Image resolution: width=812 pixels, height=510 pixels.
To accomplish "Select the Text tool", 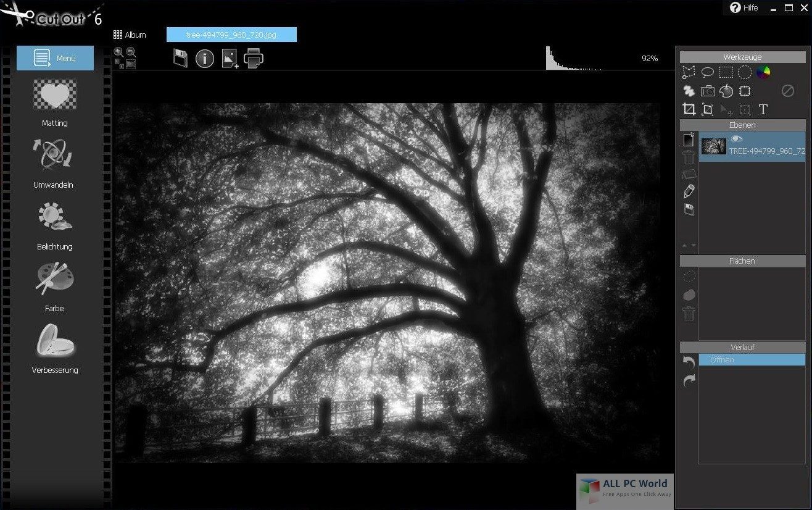I will tap(763, 110).
